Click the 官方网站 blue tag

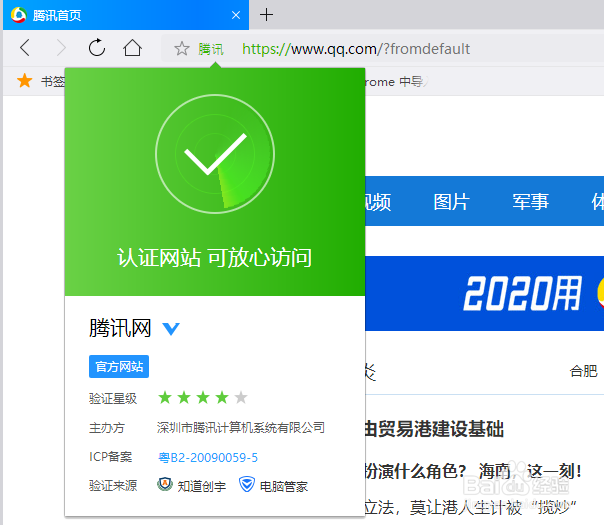(119, 366)
